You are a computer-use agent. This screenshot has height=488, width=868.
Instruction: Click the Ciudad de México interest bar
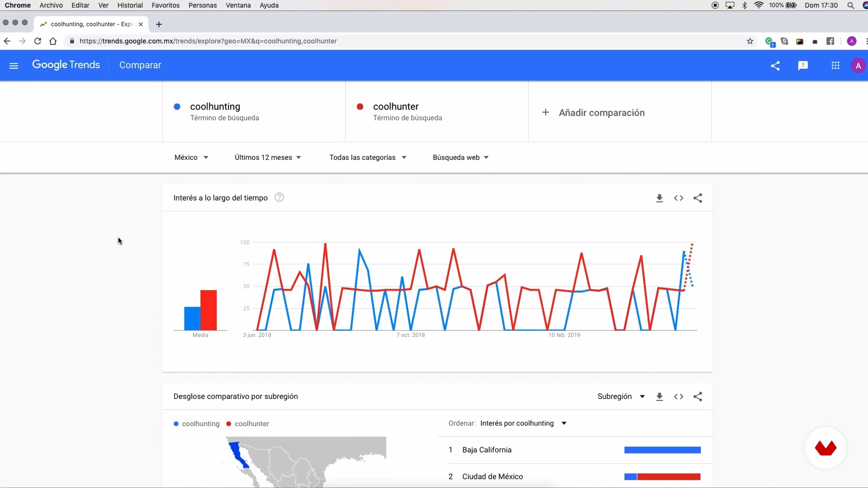pyautogui.click(x=662, y=477)
